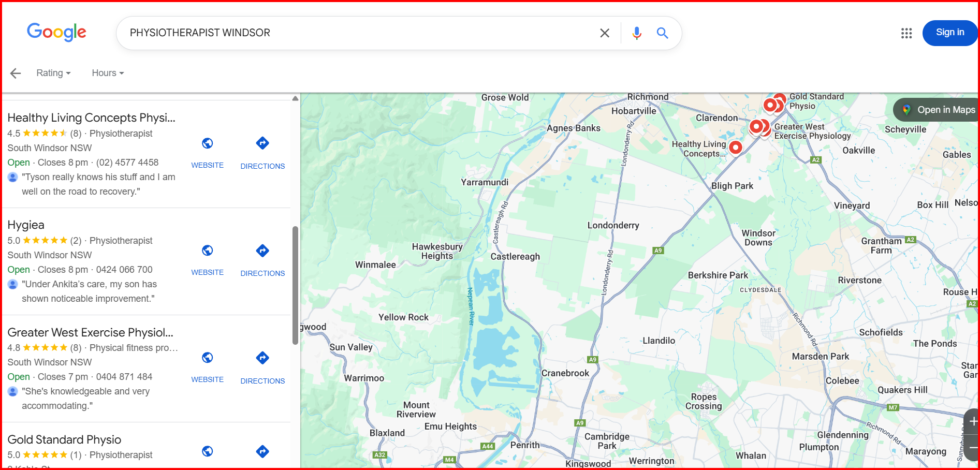Get directions icon for Hygiea
Screen dimensions: 980x470
tap(262, 251)
